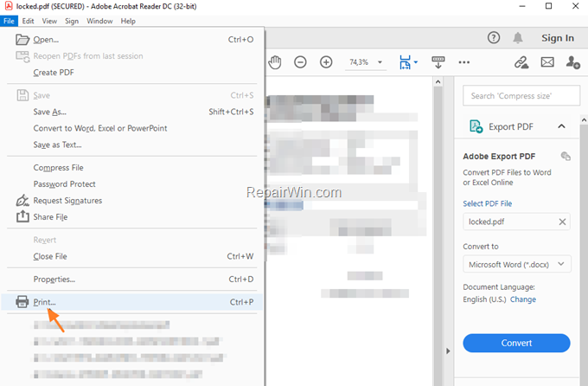Viewport: 588px width, 386px height.
Task: Click the Request Signatures pen icon
Action: 22,200
